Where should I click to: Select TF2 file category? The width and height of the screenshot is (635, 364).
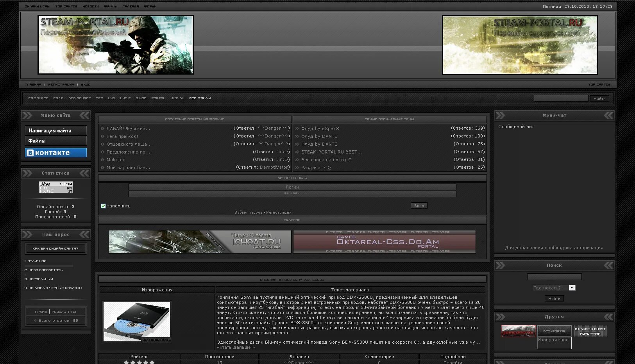[99, 98]
